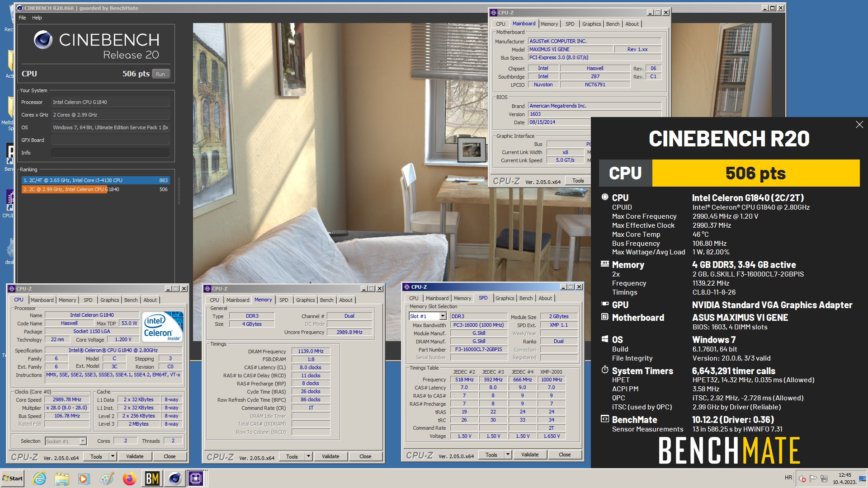This screenshot has height=488, width=868.
Task: Click Tools button in Mainboard CPU-Z window
Action: point(578,181)
